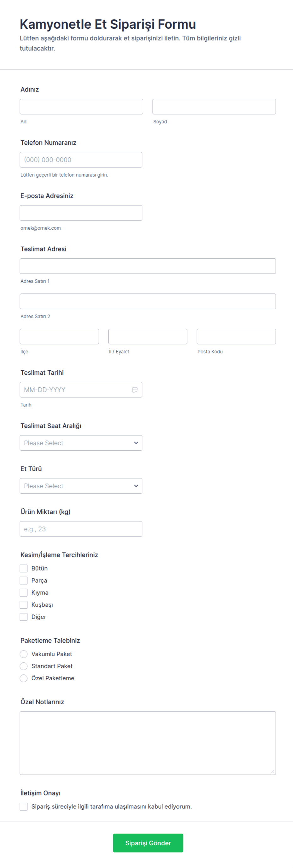
Task: Open the calendar icon in Teslimat Tarihi
Action: click(135, 390)
